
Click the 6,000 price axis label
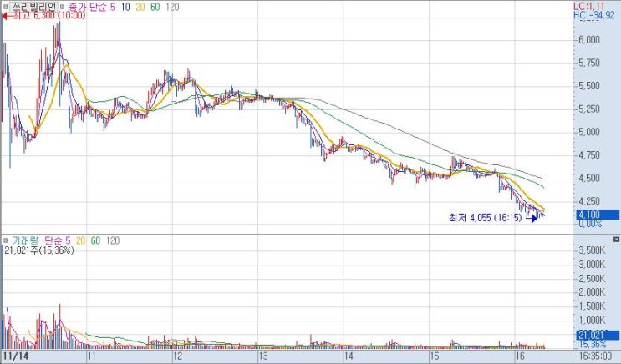589,39
